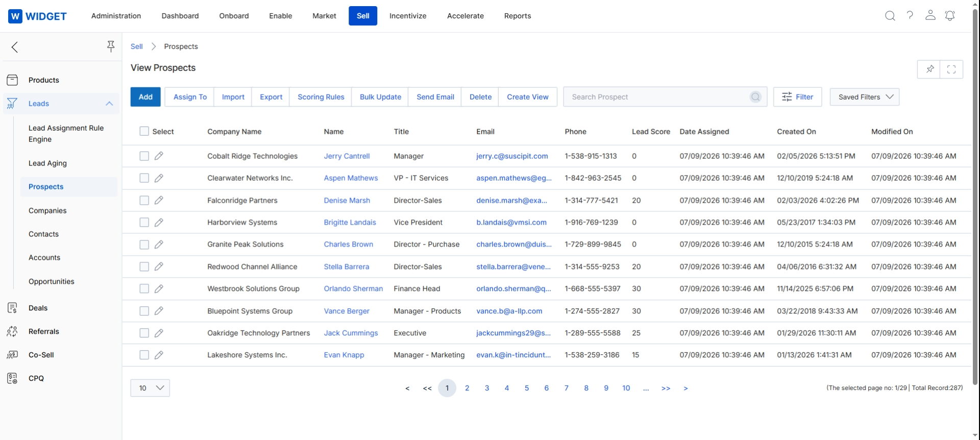
Task: Click the Bulk Update button
Action: [380, 97]
